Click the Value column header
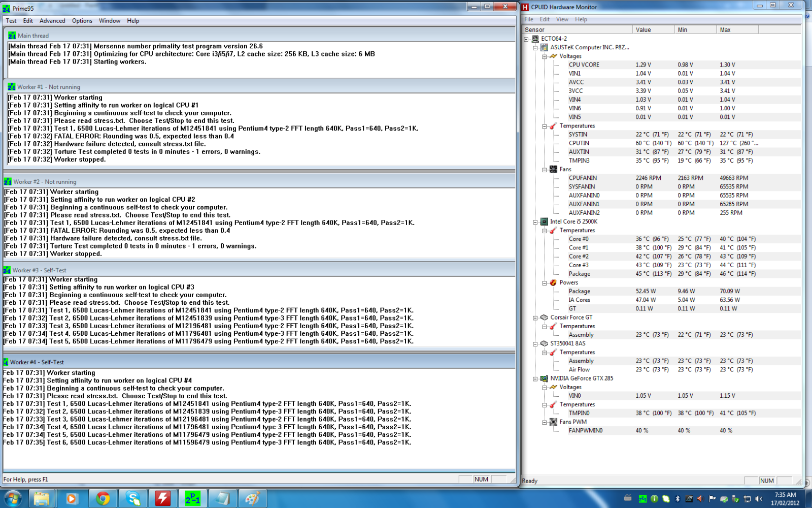812x508 pixels. click(654, 29)
